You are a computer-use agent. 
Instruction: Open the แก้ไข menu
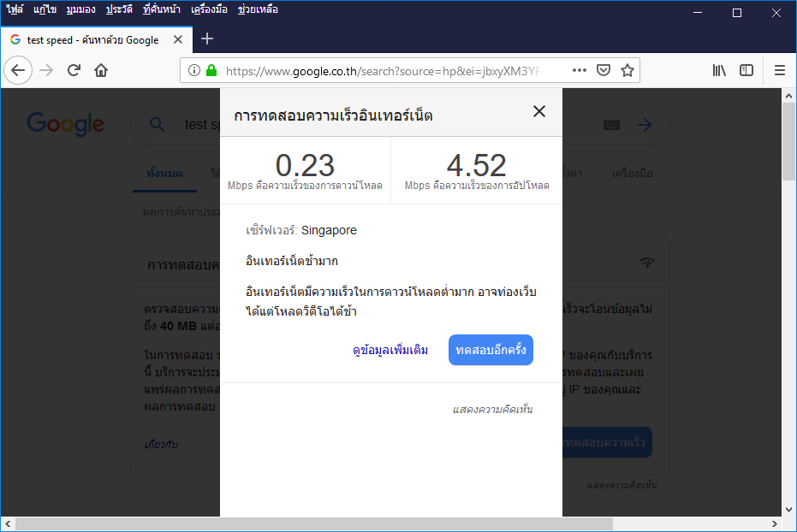(45, 9)
